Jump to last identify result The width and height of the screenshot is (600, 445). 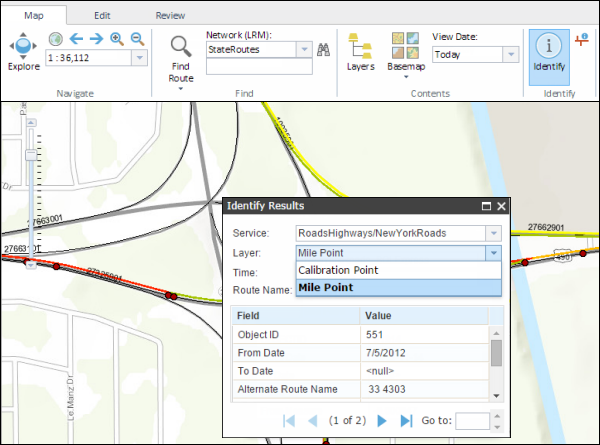point(406,421)
